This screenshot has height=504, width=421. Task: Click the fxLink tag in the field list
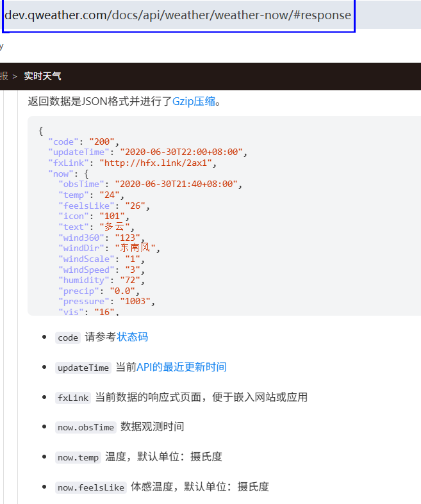73,398
